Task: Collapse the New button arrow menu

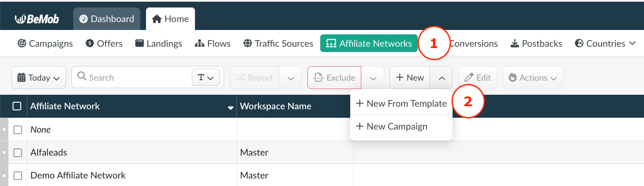Action: click(x=442, y=78)
